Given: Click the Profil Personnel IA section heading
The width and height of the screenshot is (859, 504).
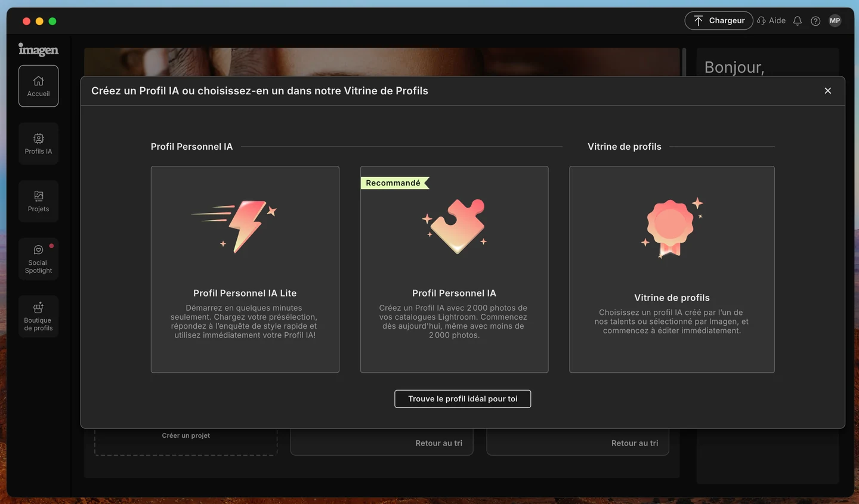Looking at the screenshot, I should pos(191,147).
